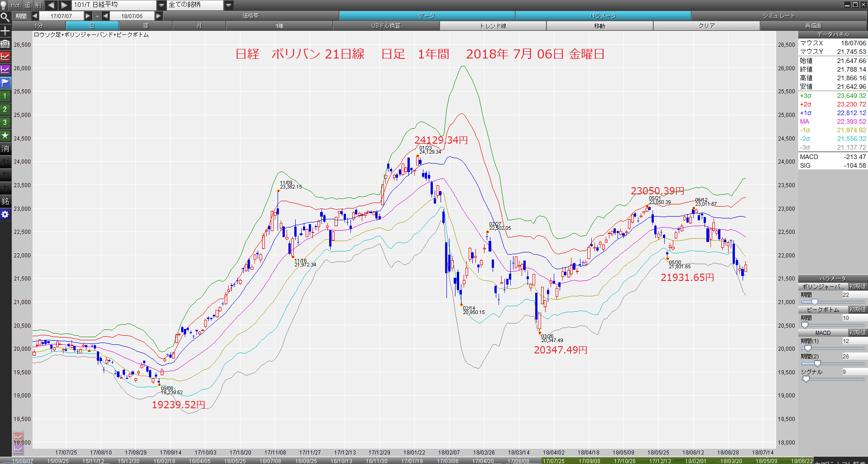The height and width of the screenshot is (464, 868).
Task: Switch to 1分 minute timeframe tab
Action: click(x=39, y=26)
